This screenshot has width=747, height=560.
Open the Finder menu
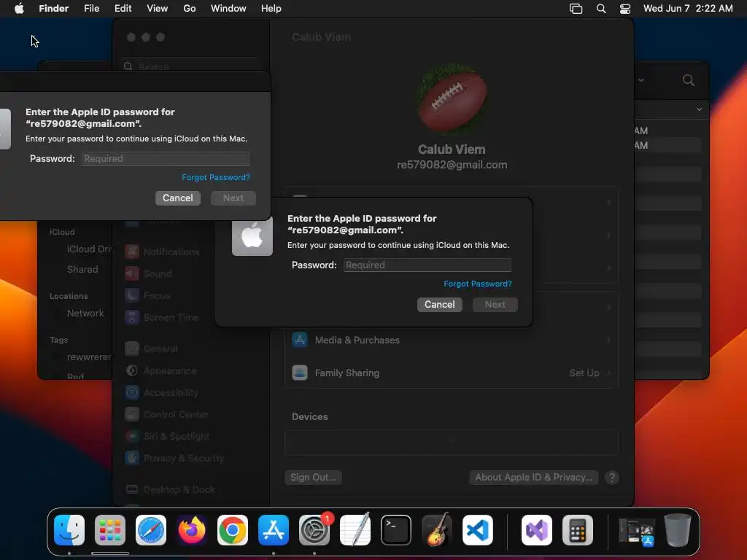[x=54, y=9]
